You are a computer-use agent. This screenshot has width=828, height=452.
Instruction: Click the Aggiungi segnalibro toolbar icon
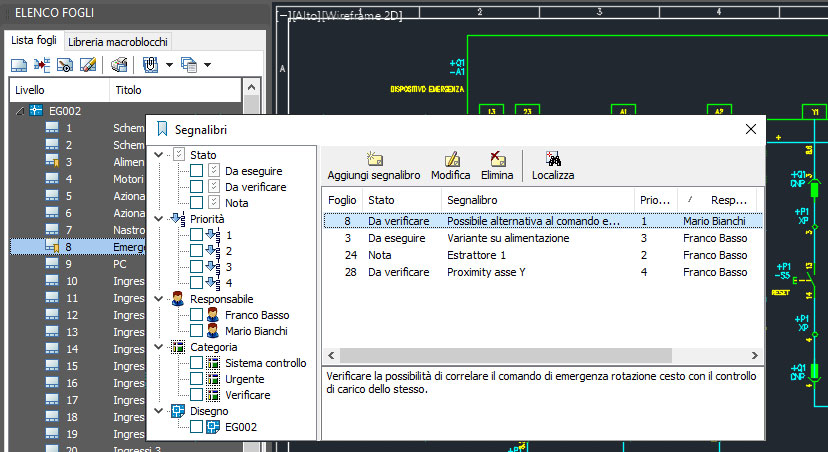[375, 159]
